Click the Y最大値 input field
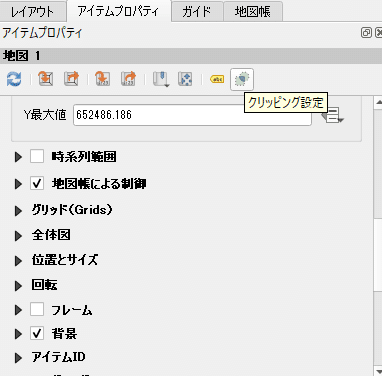Viewport: 382px width, 376px height. 192,115
